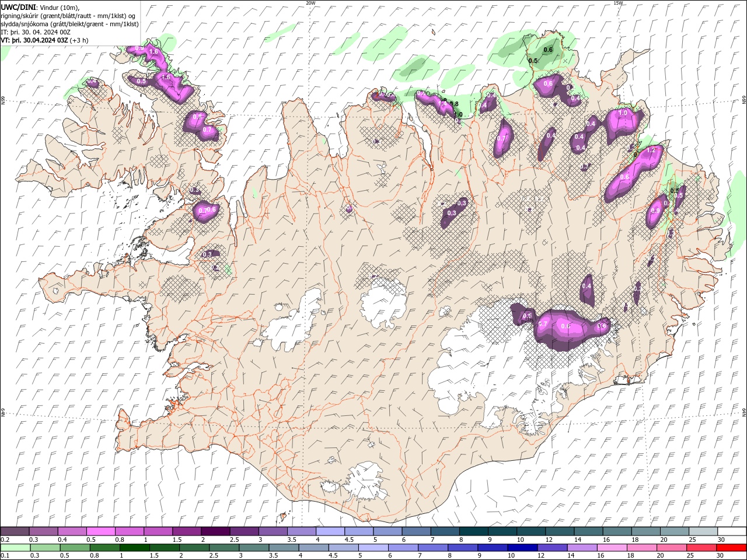
Task: Click the 'VT: þri. 30.04.2024 03Z' valid time
Action: pos(34,40)
